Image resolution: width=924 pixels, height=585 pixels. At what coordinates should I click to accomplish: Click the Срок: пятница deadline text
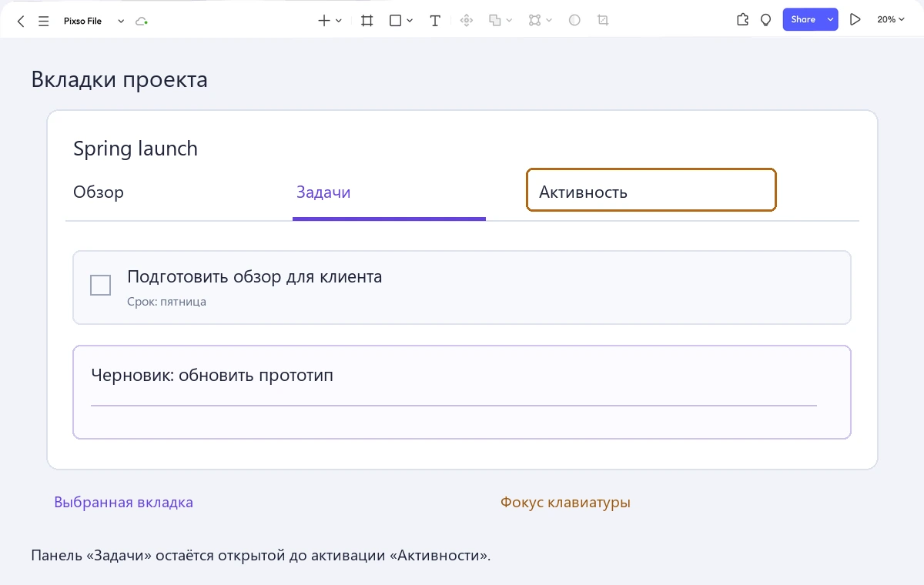click(x=166, y=302)
